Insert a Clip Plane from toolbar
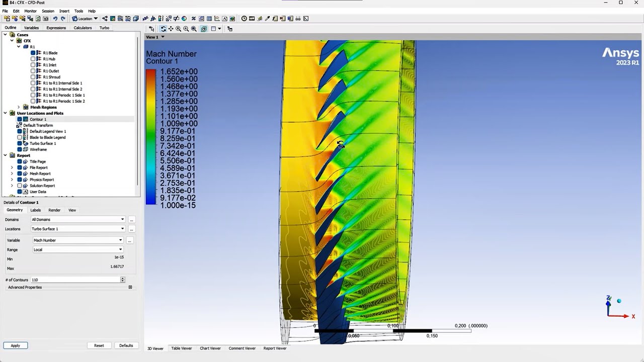The height and width of the screenshot is (362, 644). [176, 19]
